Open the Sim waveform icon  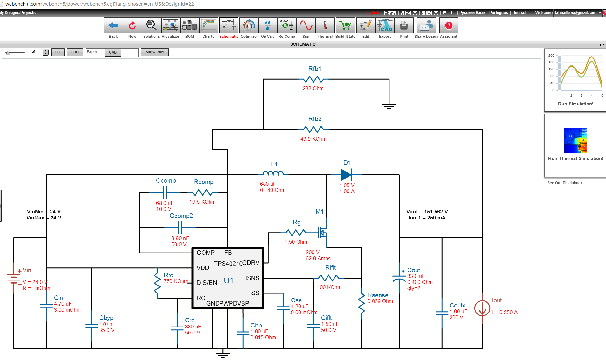point(306,25)
